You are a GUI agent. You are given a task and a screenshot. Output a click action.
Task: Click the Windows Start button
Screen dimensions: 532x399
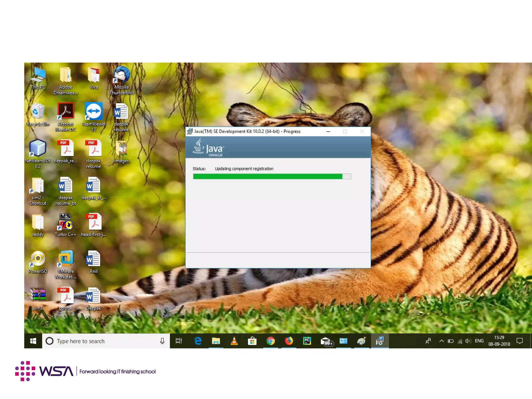[33, 341]
